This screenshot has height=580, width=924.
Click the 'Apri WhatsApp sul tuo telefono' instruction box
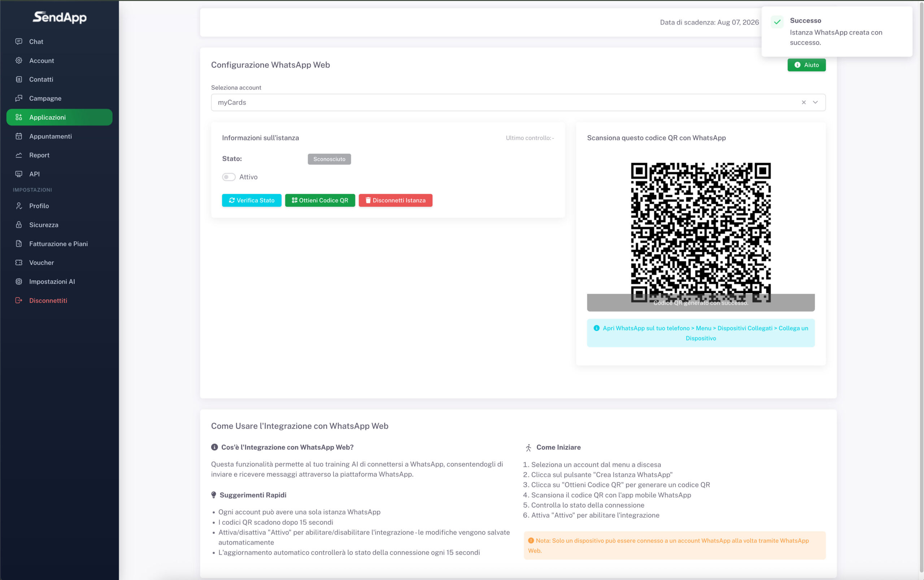(x=701, y=333)
